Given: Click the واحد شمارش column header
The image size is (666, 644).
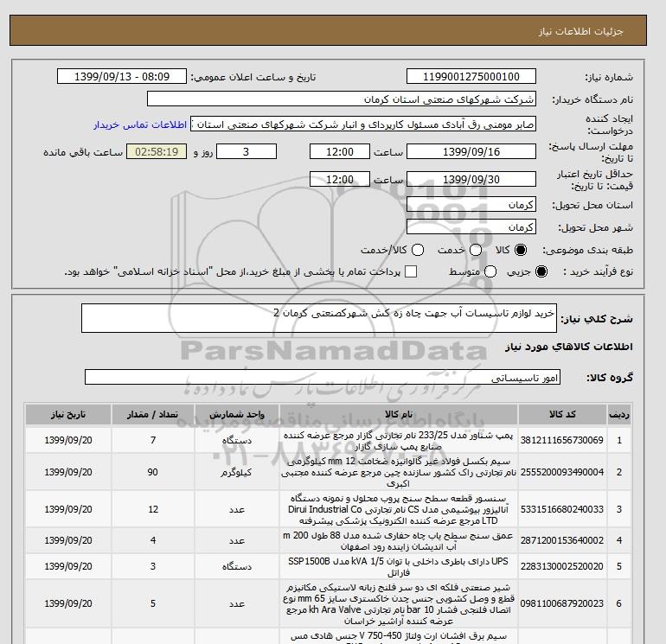Looking at the screenshot, I should pyautogui.click(x=237, y=414).
